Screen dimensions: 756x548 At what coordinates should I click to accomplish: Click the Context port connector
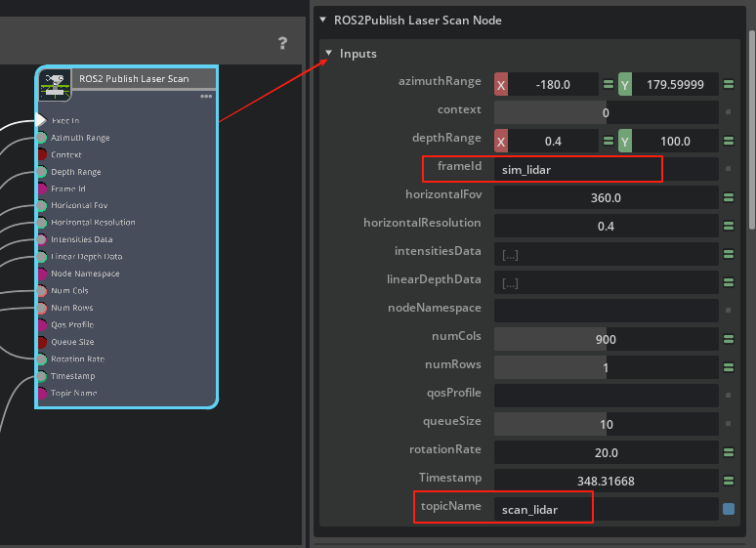pyautogui.click(x=42, y=154)
